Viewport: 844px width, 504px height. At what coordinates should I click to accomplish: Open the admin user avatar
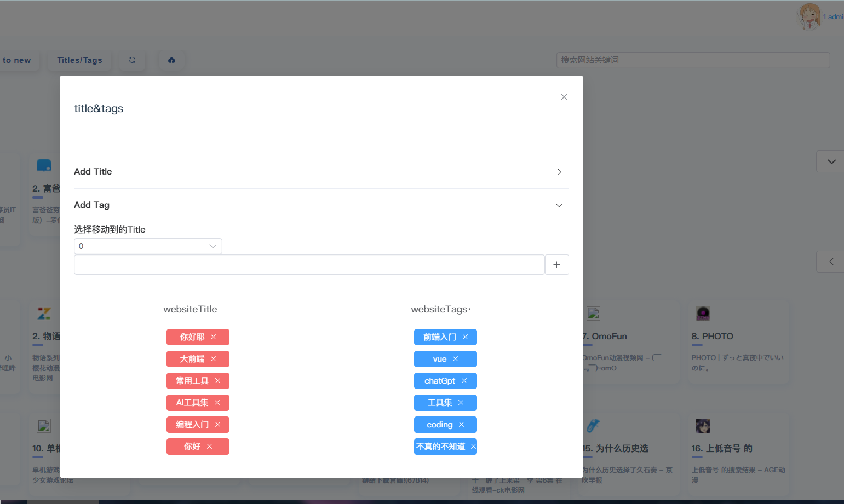coord(808,16)
